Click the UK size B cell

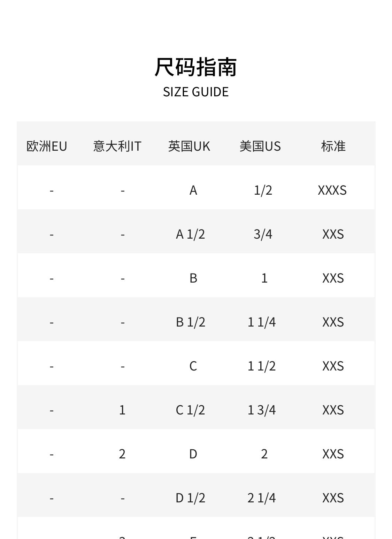click(x=193, y=278)
